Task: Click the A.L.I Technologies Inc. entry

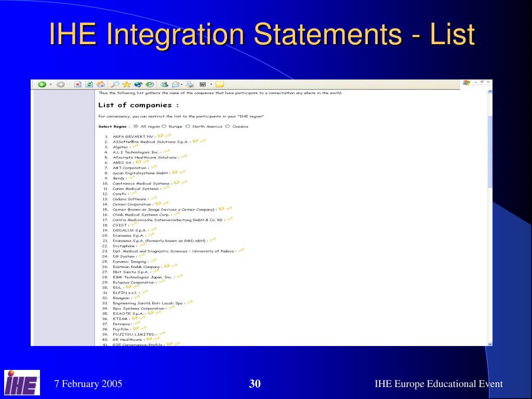Action: tap(136, 152)
